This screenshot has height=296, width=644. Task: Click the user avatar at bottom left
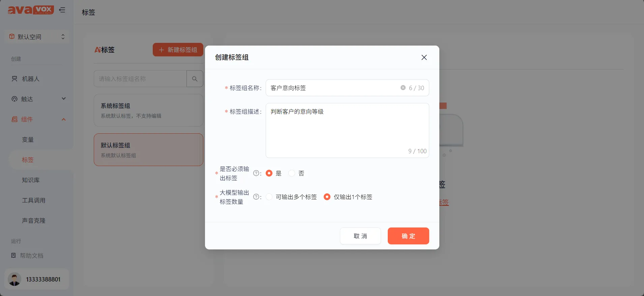click(14, 279)
